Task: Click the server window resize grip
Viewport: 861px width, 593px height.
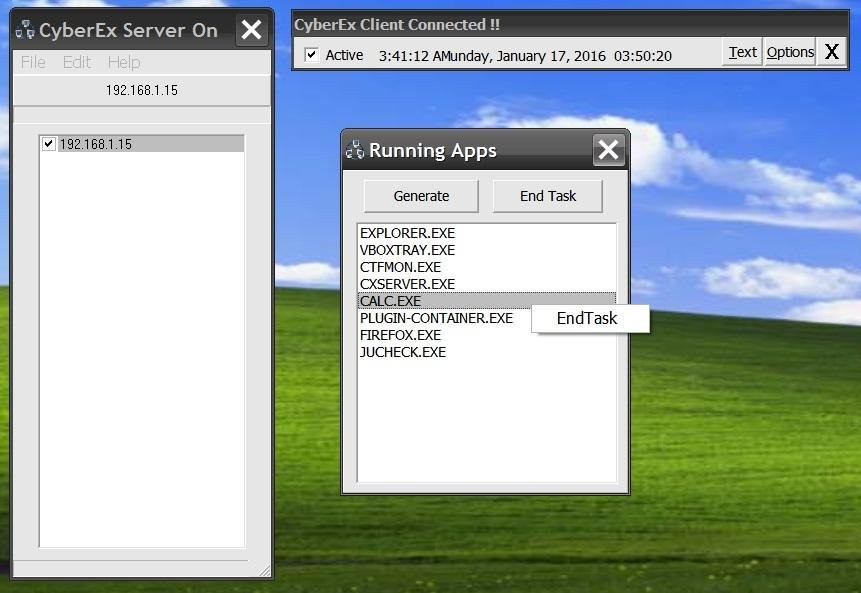Action: [265, 570]
